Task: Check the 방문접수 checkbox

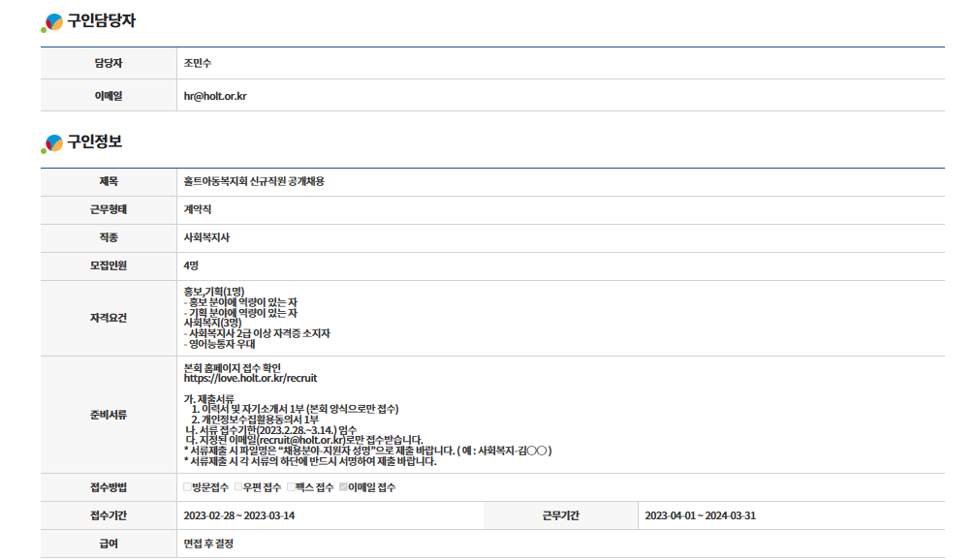Action: pos(187,487)
